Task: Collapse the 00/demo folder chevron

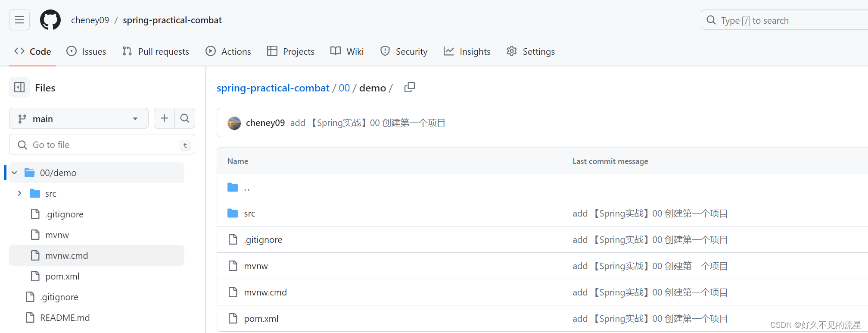Action: pyautogui.click(x=14, y=173)
